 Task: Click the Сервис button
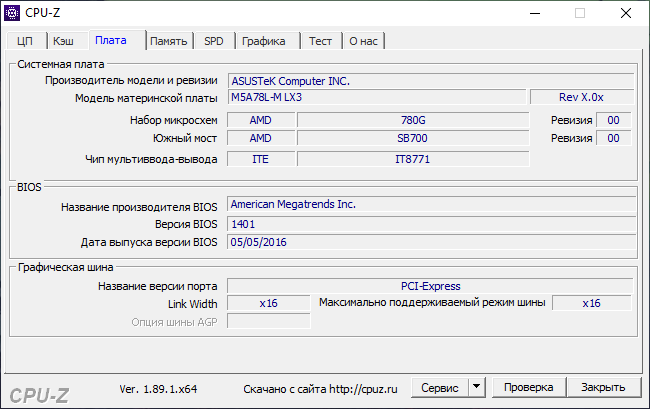(x=440, y=388)
